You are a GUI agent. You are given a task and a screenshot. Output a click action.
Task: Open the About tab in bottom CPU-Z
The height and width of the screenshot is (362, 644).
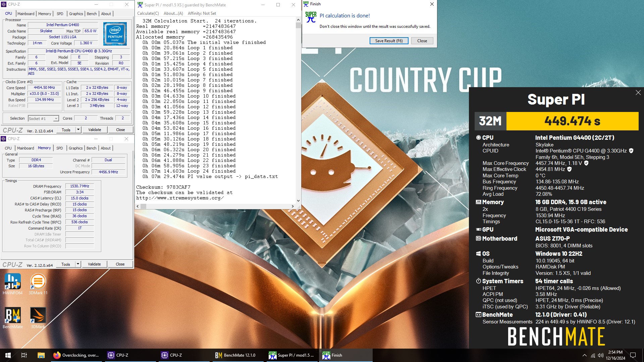106,148
